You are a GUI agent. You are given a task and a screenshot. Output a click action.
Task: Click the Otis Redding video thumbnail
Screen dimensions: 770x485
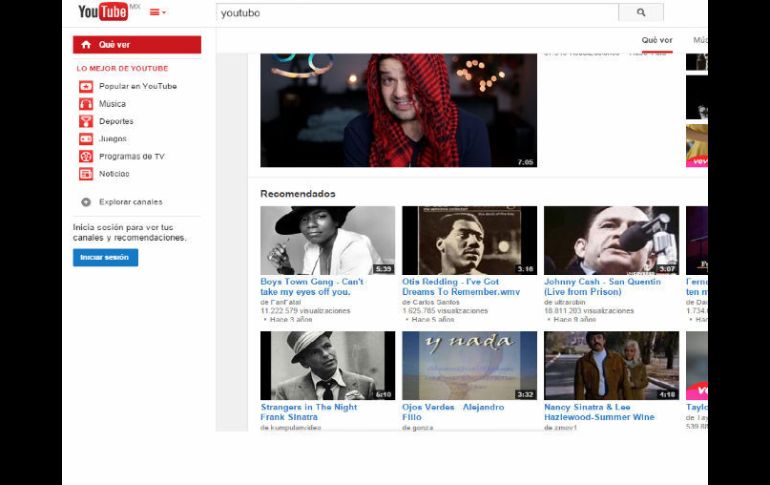(469, 241)
